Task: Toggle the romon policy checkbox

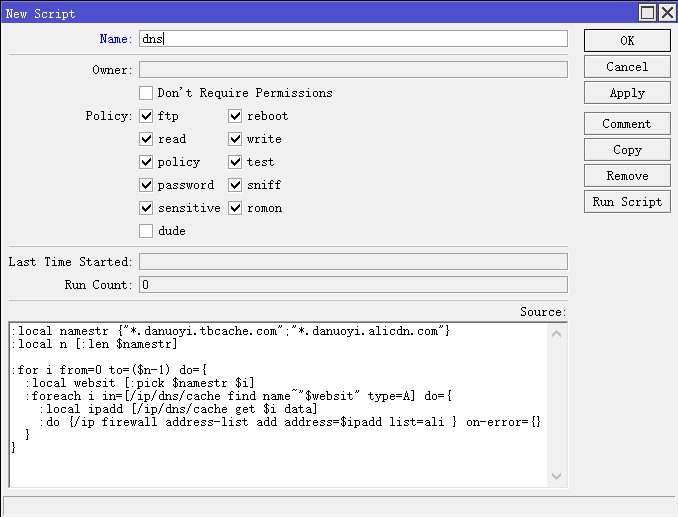Action: (x=236, y=208)
